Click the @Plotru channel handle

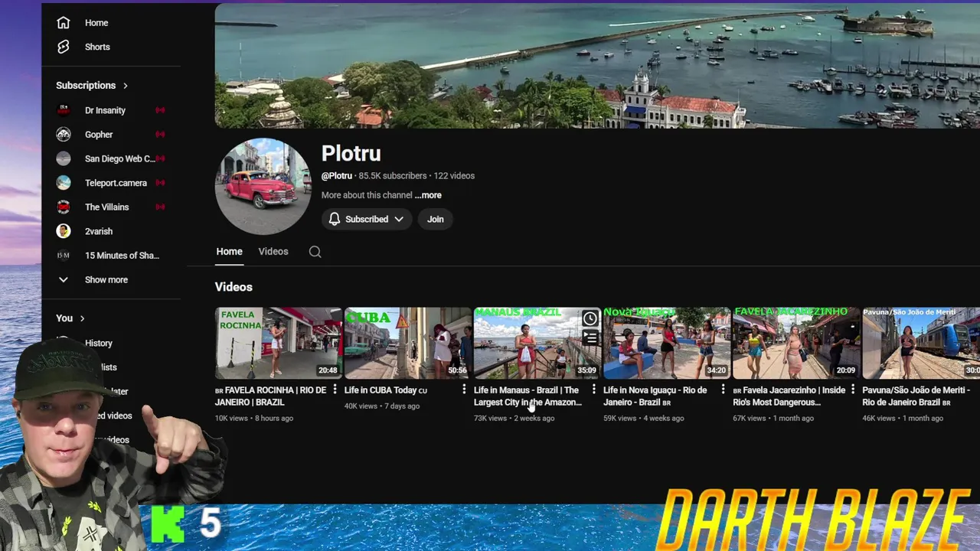337,176
